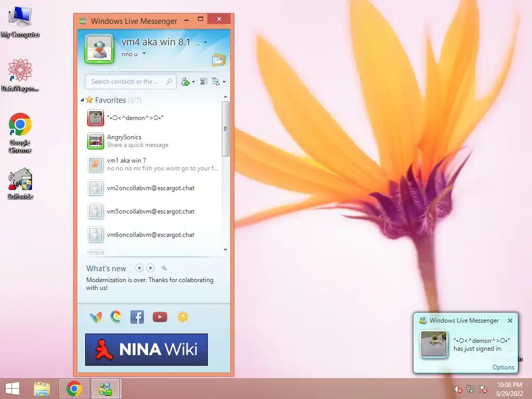Click the swirl C icon in bottom bar
532x399 pixels.
(116, 317)
